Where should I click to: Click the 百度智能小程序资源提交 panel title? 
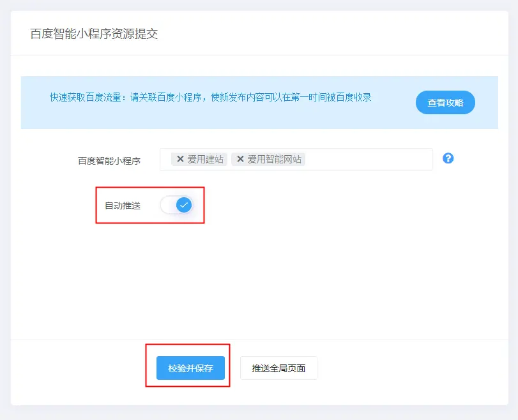94,34
